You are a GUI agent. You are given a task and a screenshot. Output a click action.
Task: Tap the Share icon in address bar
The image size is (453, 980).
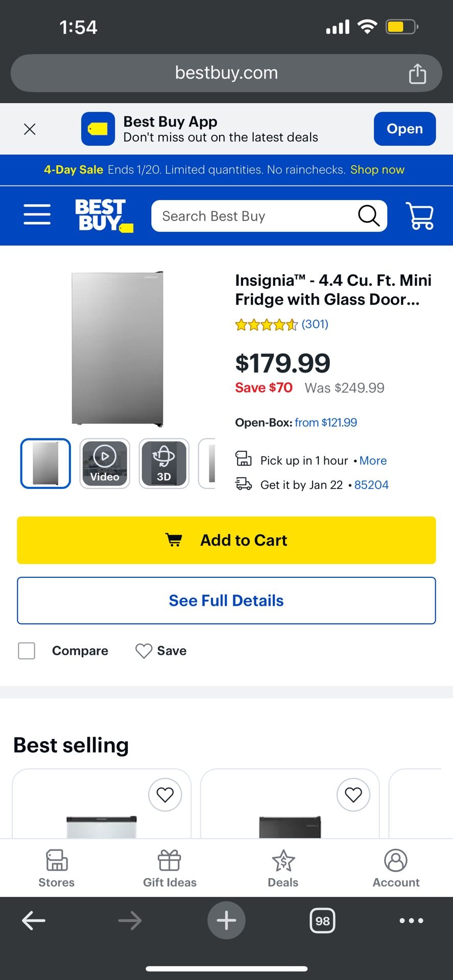point(418,73)
